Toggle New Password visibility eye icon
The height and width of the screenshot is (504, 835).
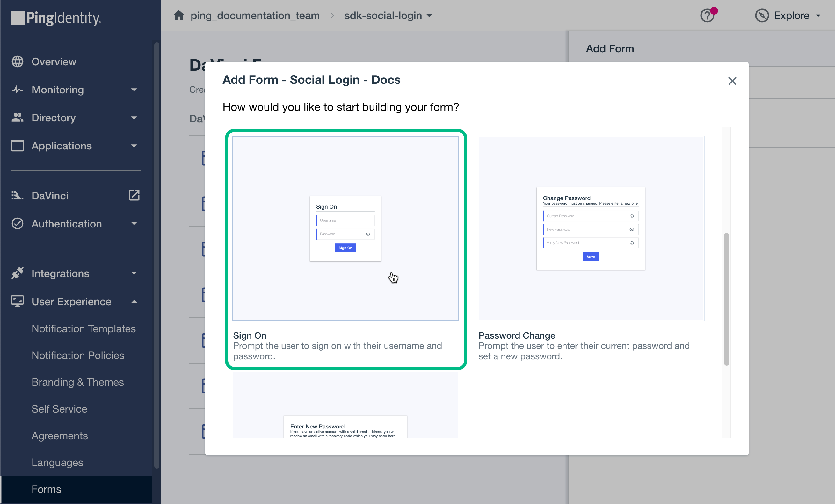coord(632,229)
